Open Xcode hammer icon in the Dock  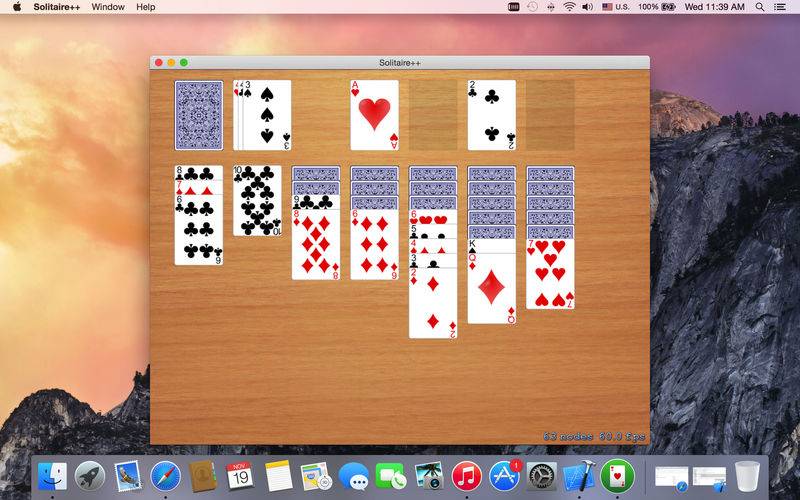(x=579, y=477)
